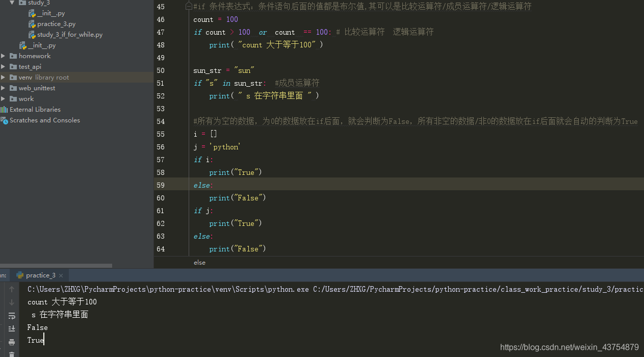Click the python.exe command path in console
Screen dimensions: 644x357
[168, 289]
